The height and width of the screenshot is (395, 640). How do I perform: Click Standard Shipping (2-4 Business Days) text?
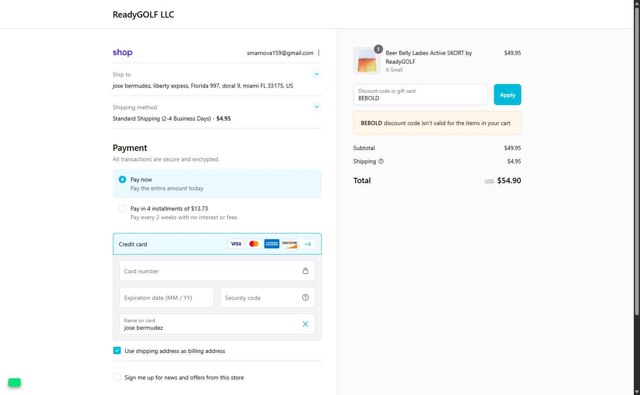click(x=163, y=119)
